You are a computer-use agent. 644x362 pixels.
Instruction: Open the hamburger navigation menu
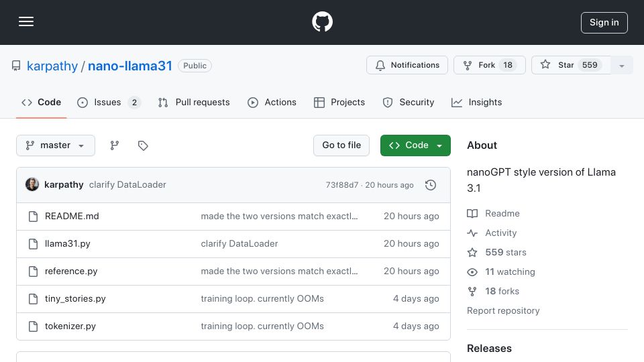pyautogui.click(x=26, y=21)
